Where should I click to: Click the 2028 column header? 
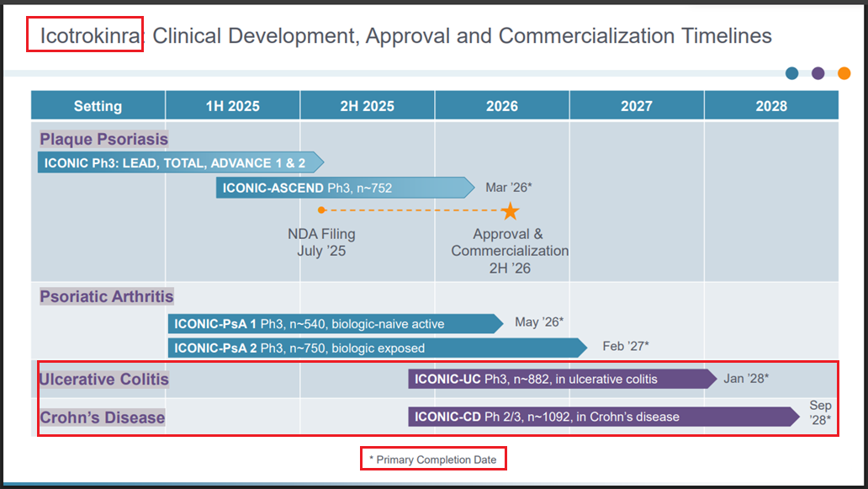pyautogui.click(x=770, y=106)
